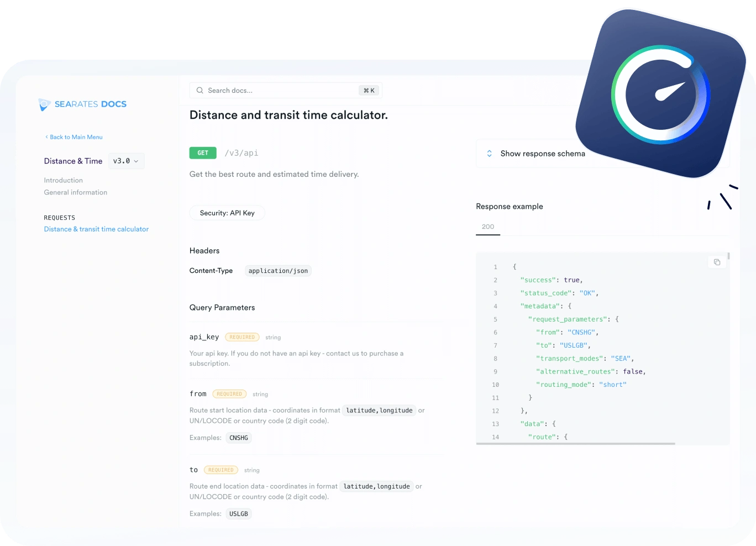The height and width of the screenshot is (546, 756).
Task: Click the search magnifier icon
Action: click(200, 91)
